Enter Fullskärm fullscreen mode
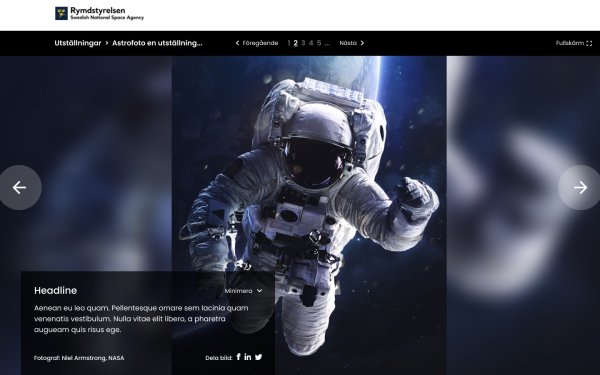The height and width of the screenshot is (375, 600). (x=574, y=43)
